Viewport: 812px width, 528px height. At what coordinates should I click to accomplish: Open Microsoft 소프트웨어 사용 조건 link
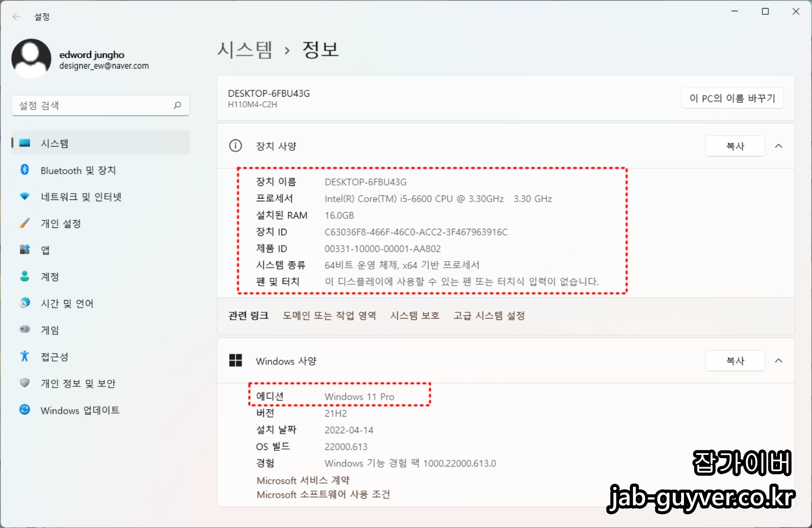click(x=323, y=495)
